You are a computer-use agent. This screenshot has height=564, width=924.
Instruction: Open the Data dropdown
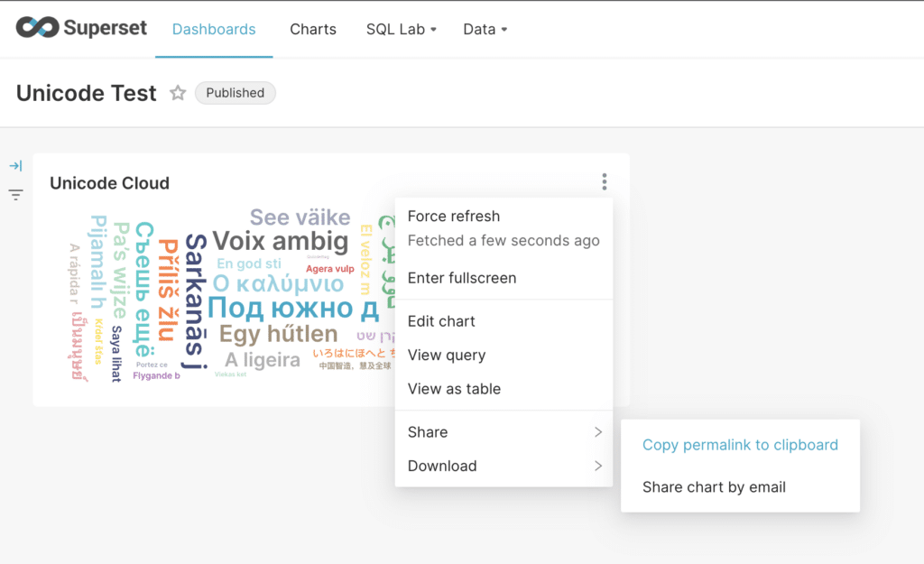[x=485, y=29]
